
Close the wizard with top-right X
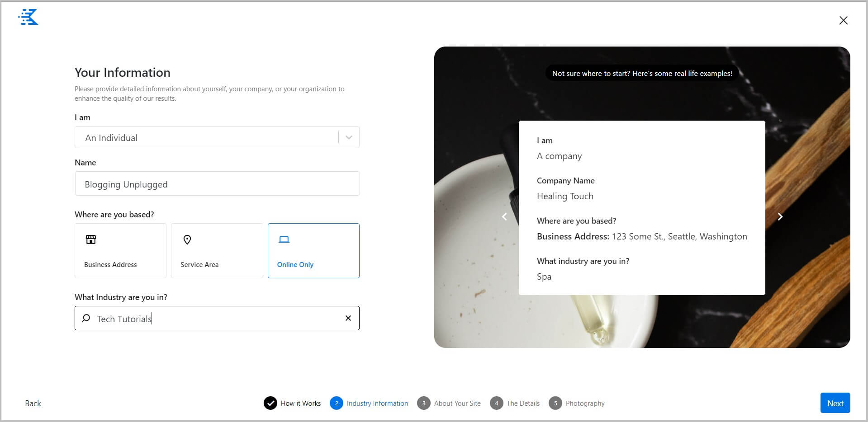pos(843,20)
